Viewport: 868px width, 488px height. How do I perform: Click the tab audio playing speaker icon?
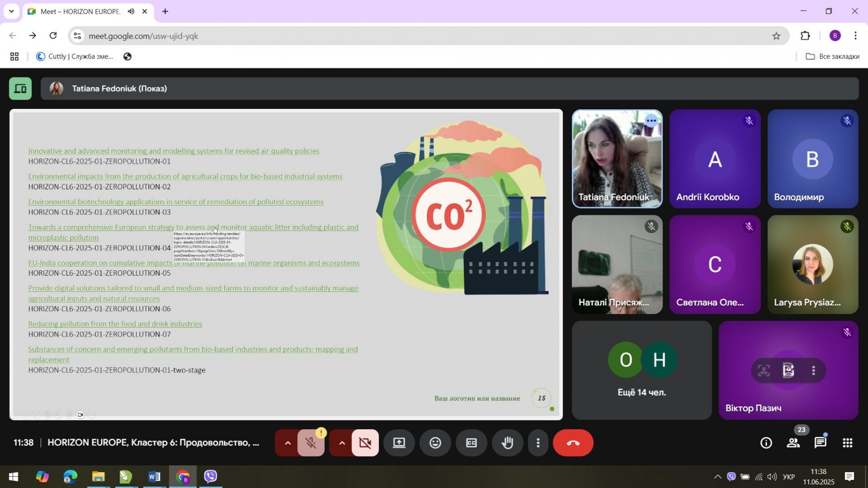coord(131,11)
